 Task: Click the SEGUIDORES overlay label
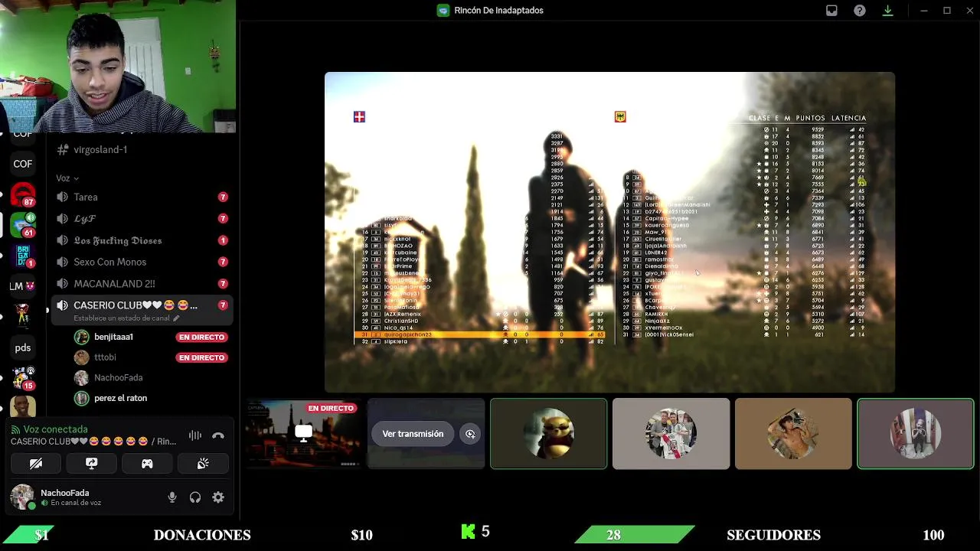click(773, 535)
